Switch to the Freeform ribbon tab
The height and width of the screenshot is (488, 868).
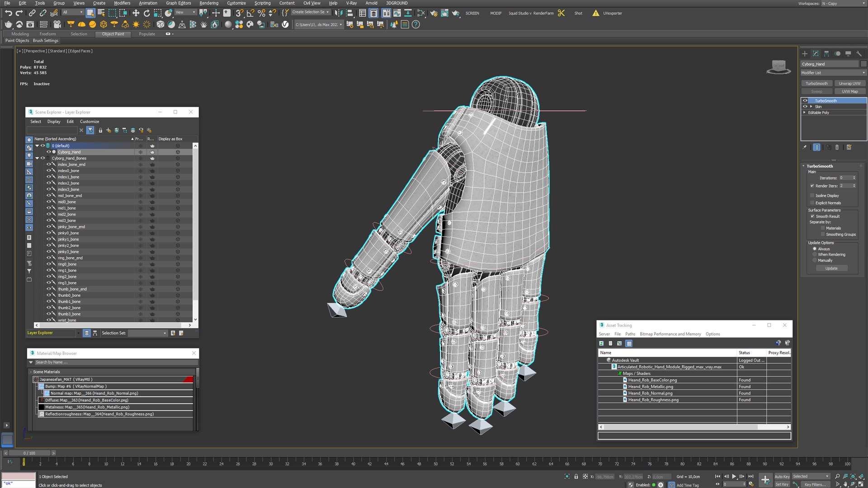47,34
